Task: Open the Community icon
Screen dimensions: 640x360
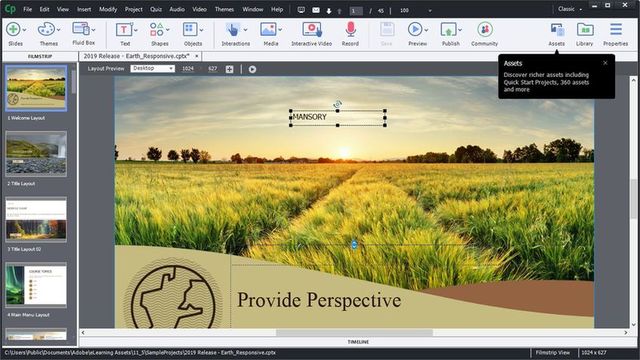Action: pyautogui.click(x=484, y=29)
